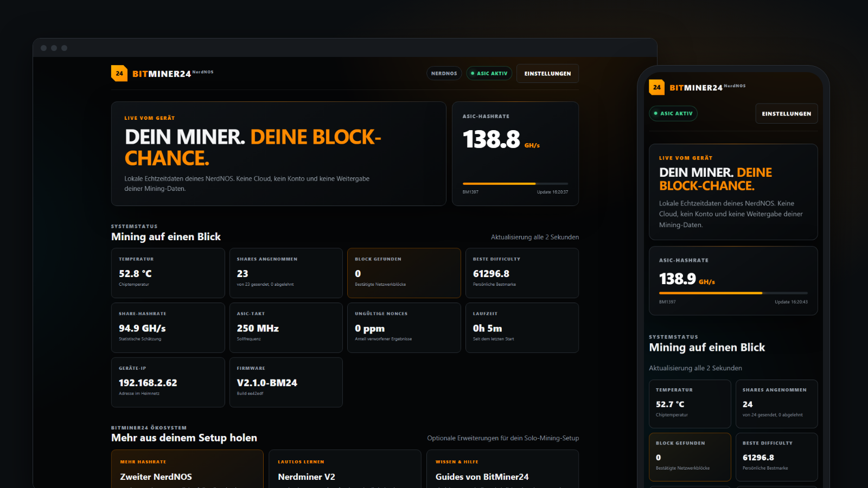Click the UNGÜLTIGE NONCES value 0 ppm

coord(369,329)
